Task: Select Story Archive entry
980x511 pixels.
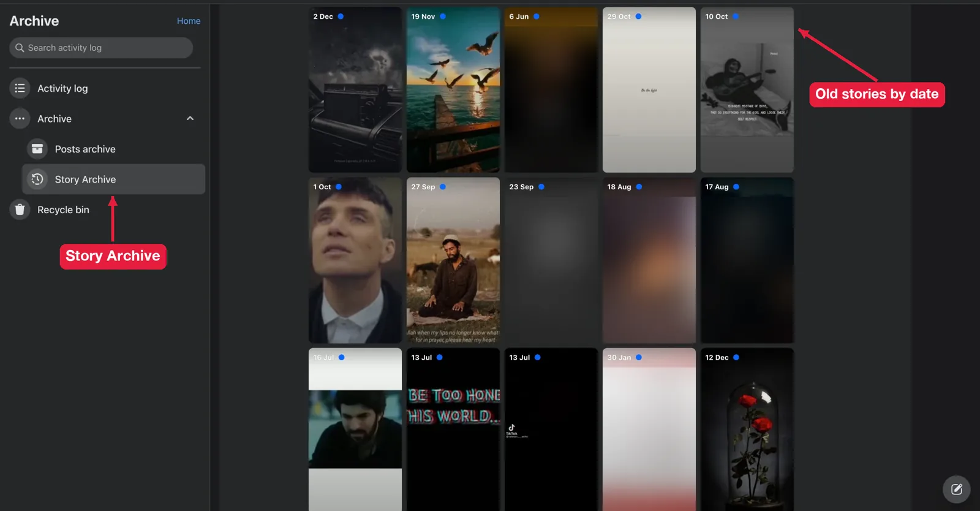Action: tap(113, 179)
